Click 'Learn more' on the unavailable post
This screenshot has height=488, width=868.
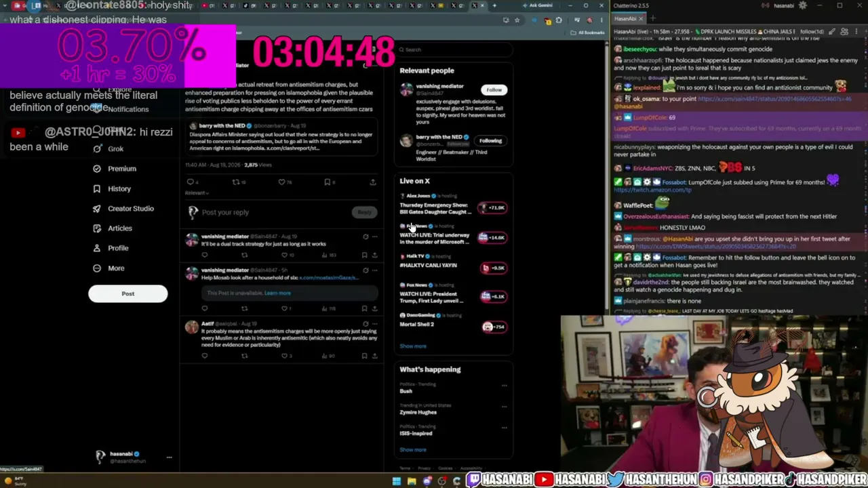pyautogui.click(x=277, y=293)
